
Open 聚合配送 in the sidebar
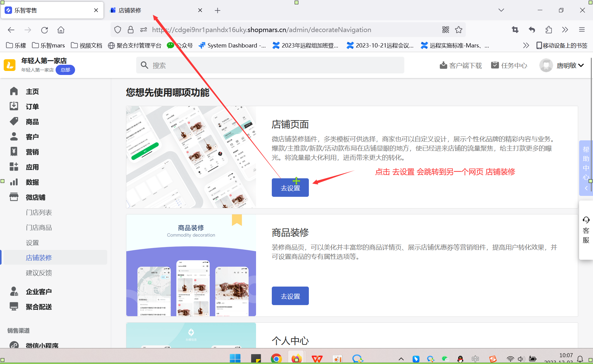[39, 307]
